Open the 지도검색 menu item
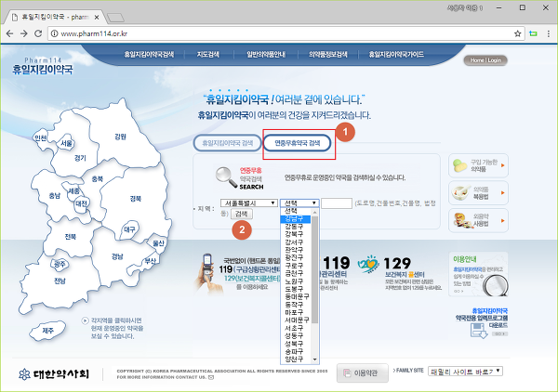Image resolution: width=558 pixels, height=392 pixels. pyautogui.click(x=208, y=55)
